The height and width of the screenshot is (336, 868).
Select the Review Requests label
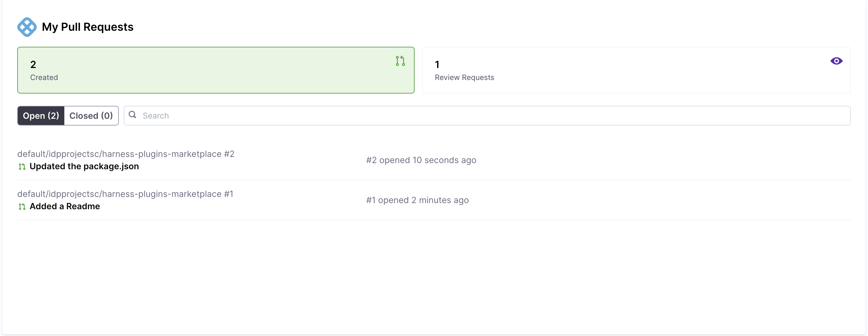[x=464, y=78]
